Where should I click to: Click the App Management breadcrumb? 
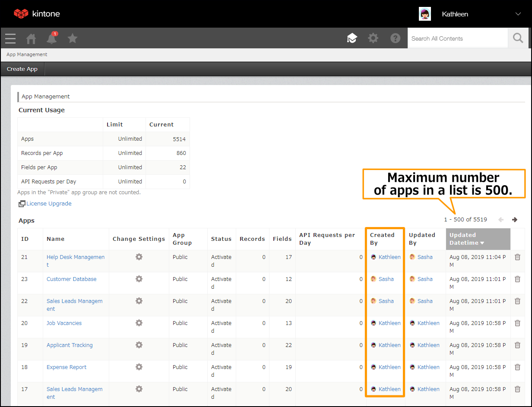tap(27, 54)
